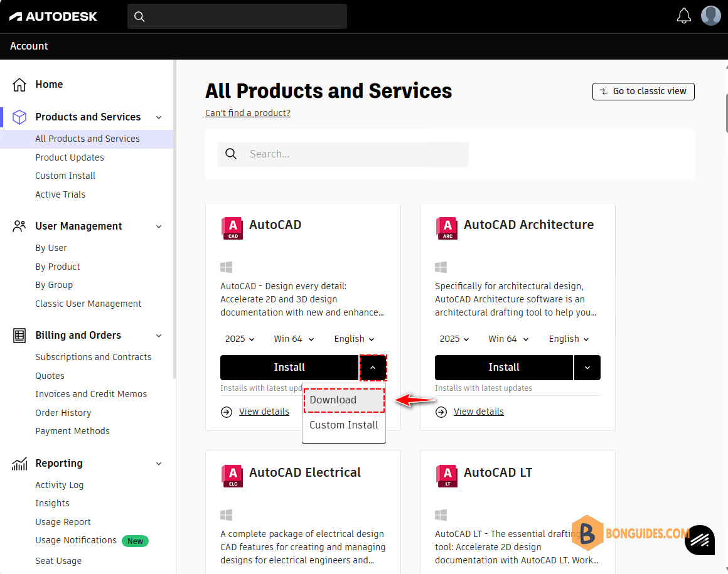Open Payment Methods
The width and height of the screenshot is (728, 574).
coord(72,431)
